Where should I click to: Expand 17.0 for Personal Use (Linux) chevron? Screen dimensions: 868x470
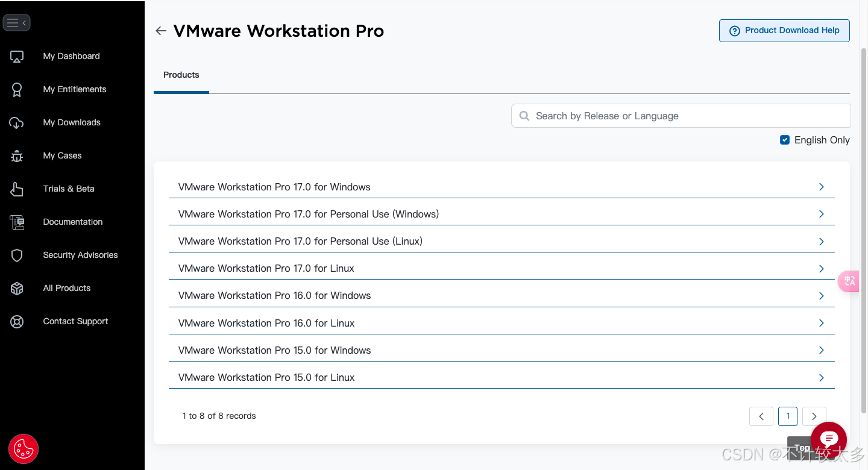(x=821, y=242)
